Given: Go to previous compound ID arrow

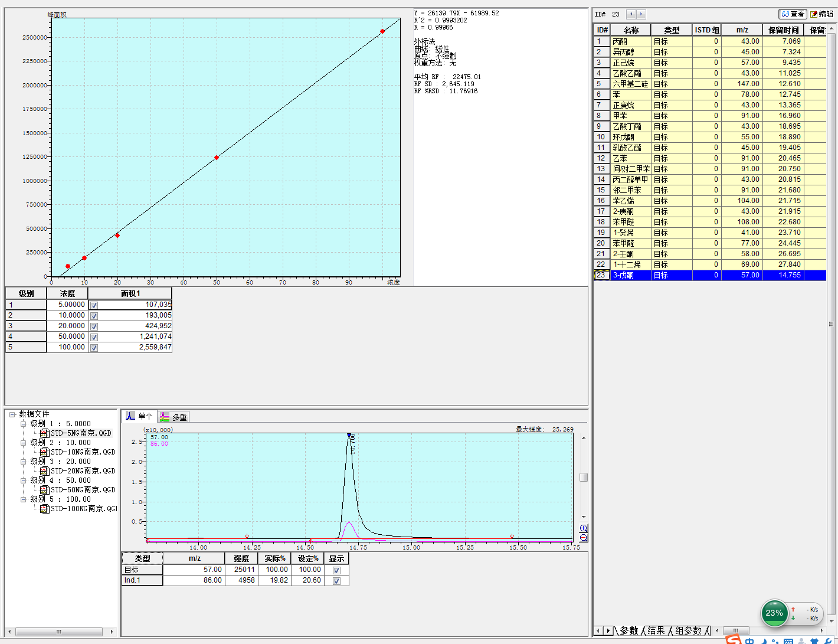Looking at the screenshot, I should pos(631,14).
